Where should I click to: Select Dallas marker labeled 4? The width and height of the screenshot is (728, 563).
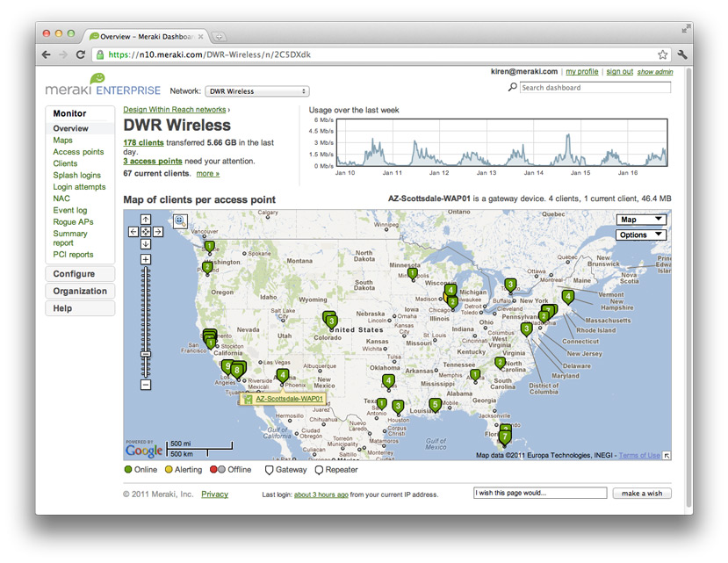pos(389,381)
